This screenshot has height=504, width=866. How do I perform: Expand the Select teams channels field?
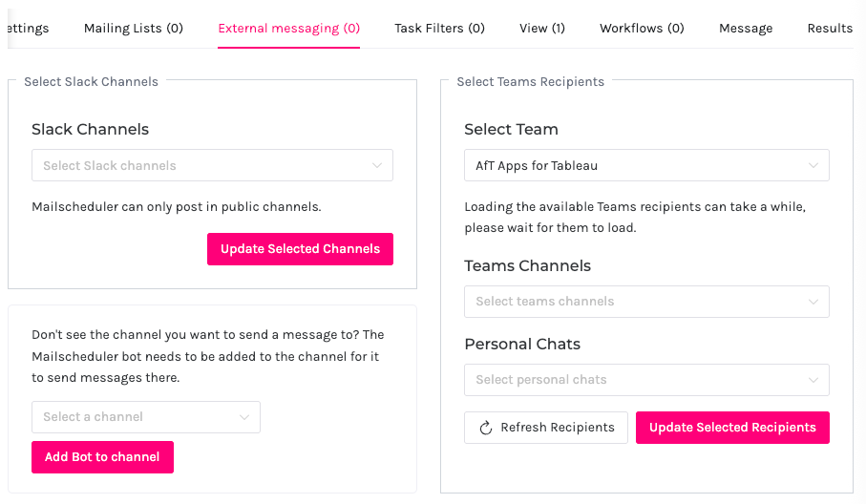(635, 302)
